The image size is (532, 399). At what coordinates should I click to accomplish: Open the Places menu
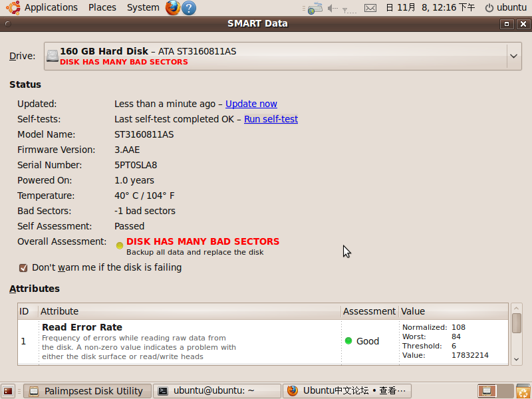102,7
